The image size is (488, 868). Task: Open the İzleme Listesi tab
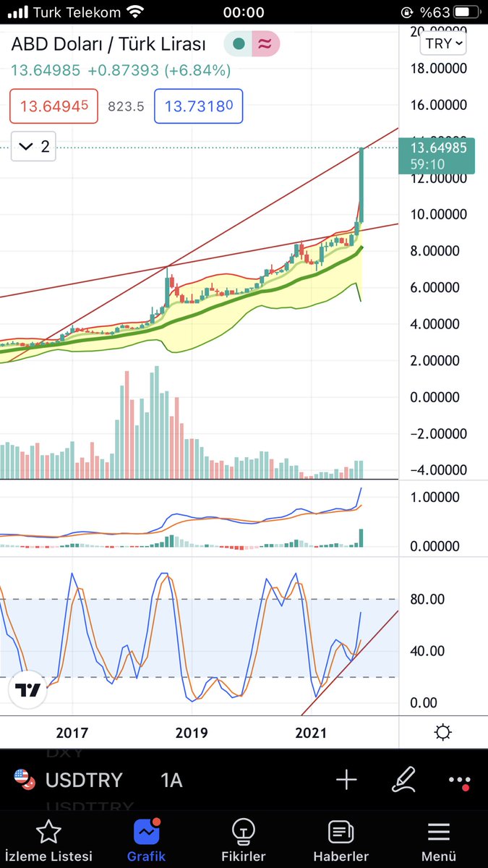(48, 841)
